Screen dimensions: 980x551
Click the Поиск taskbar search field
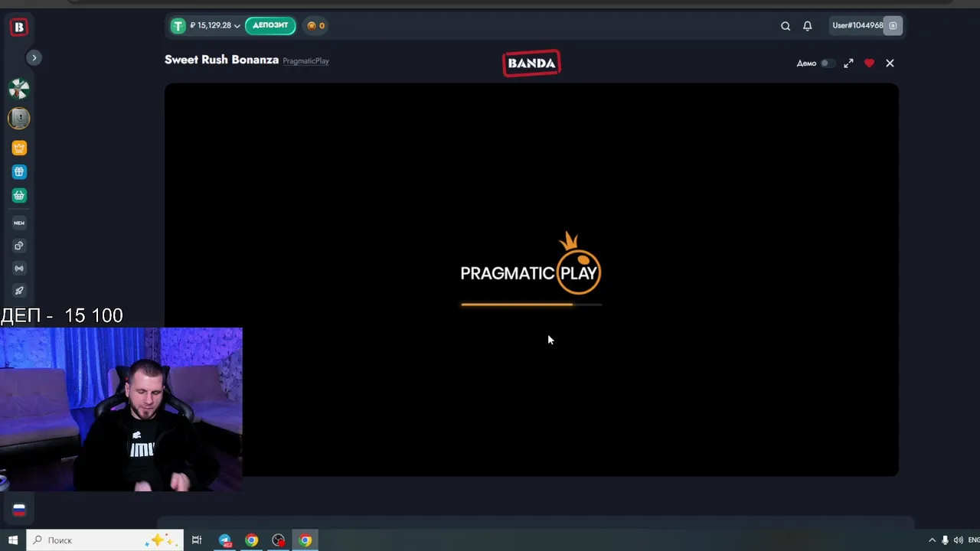click(105, 540)
